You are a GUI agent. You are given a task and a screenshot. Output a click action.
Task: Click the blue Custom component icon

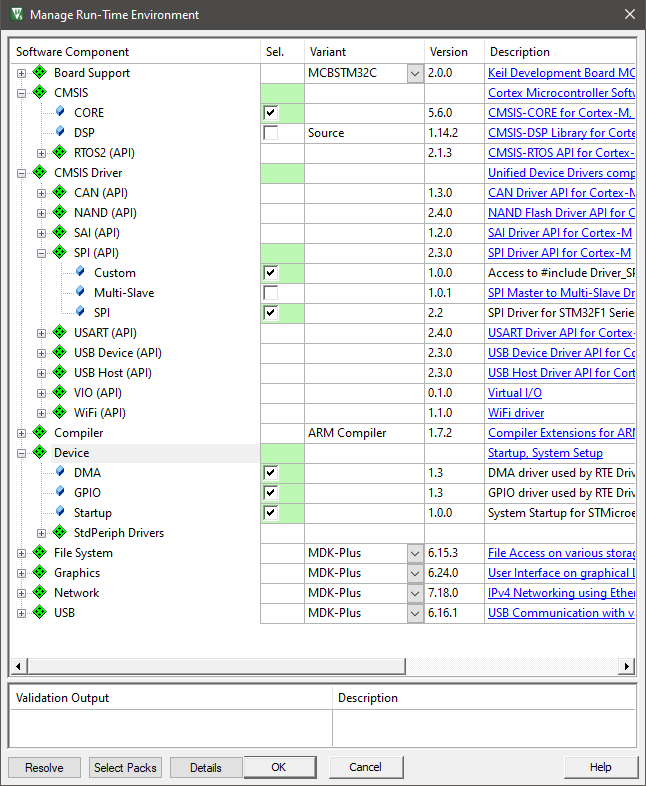pos(80,272)
